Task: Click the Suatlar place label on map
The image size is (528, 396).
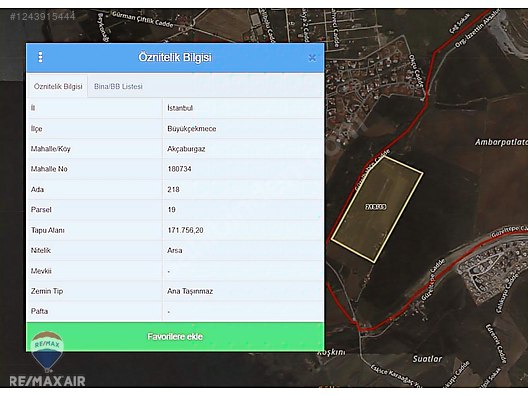Action: [x=427, y=359]
